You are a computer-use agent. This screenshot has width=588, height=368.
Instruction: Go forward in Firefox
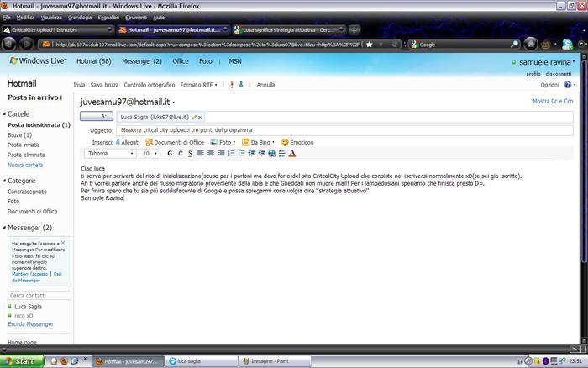26,44
